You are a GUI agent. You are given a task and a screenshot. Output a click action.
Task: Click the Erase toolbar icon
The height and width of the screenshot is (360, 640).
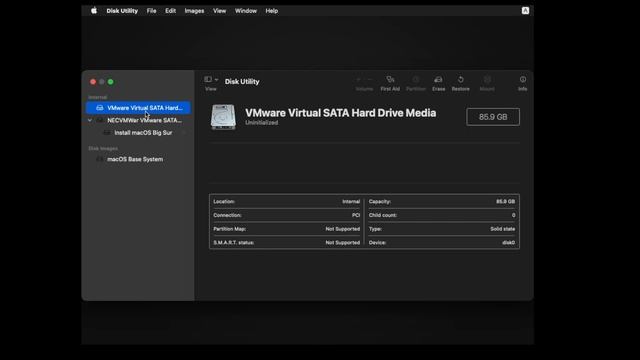pos(439,83)
